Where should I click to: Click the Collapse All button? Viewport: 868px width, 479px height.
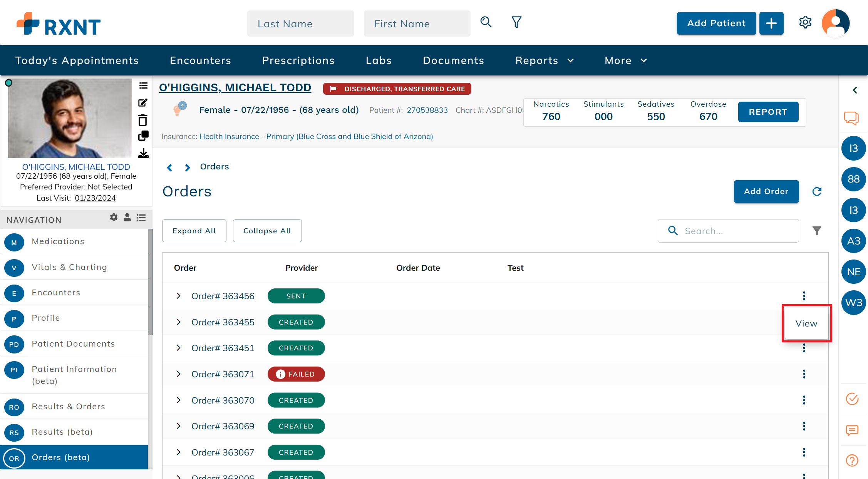267,231
